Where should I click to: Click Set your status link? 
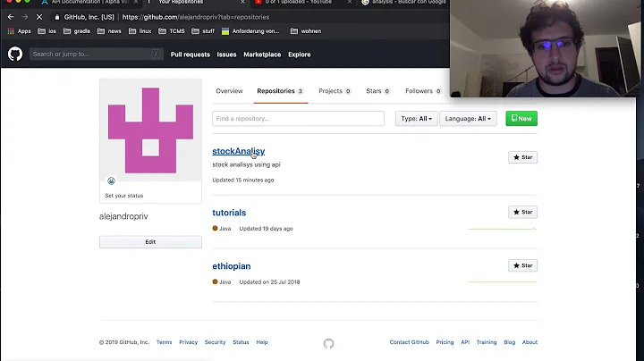(x=124, y=196)
